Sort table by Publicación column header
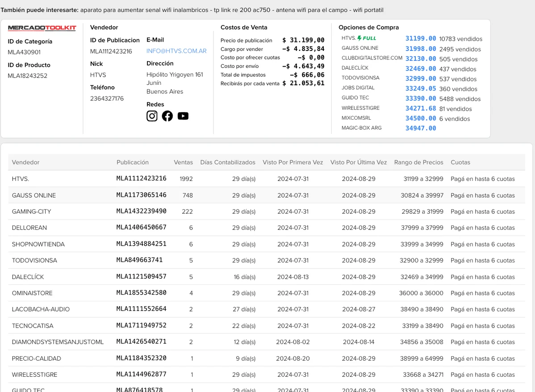535x392 pixels. [133, 163]
